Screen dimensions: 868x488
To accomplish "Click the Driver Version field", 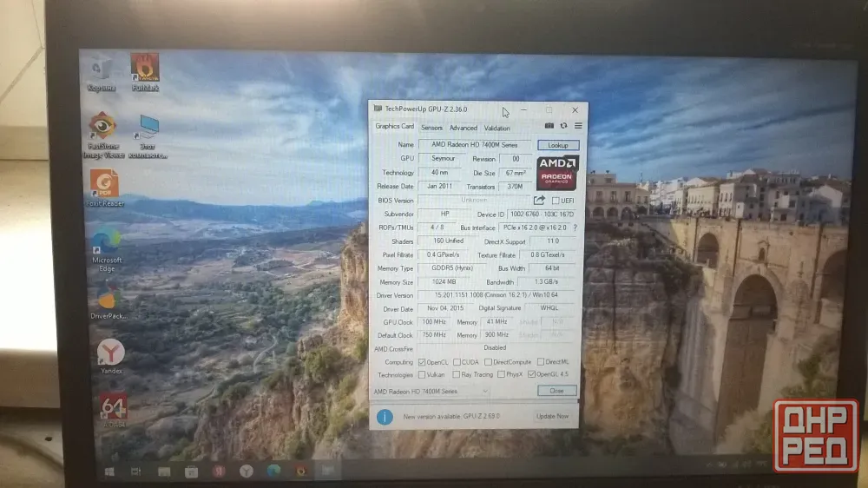I will tap(496, 295).
